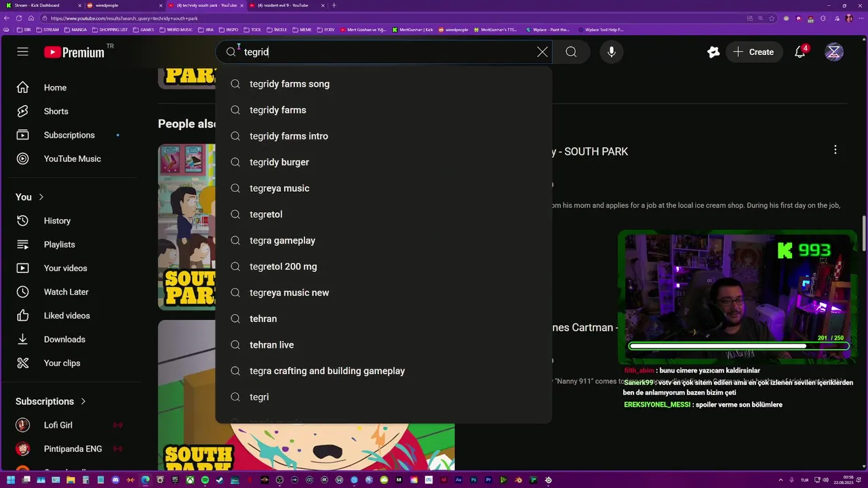
Task: Open Subscriptions in the sidebar
Action: pyautogui.click(x=71, y=135)
